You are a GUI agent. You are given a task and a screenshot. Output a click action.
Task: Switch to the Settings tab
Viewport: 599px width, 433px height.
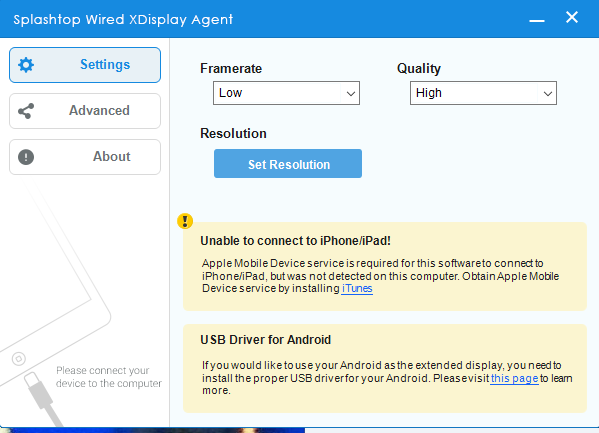85,65
